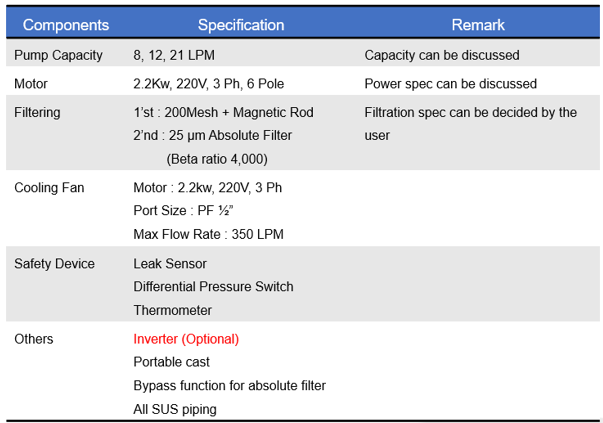Viewport: 603px width, 423px height.
Task: Select the Port Size PF ½" line
Action: tap(183, 211)
